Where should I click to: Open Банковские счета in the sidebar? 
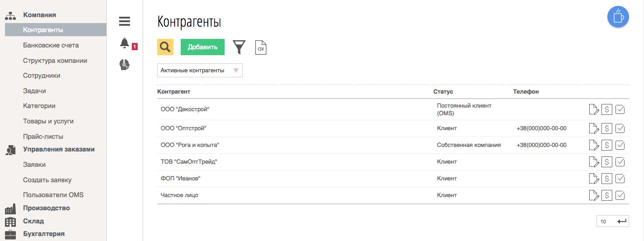coord(51,45)
